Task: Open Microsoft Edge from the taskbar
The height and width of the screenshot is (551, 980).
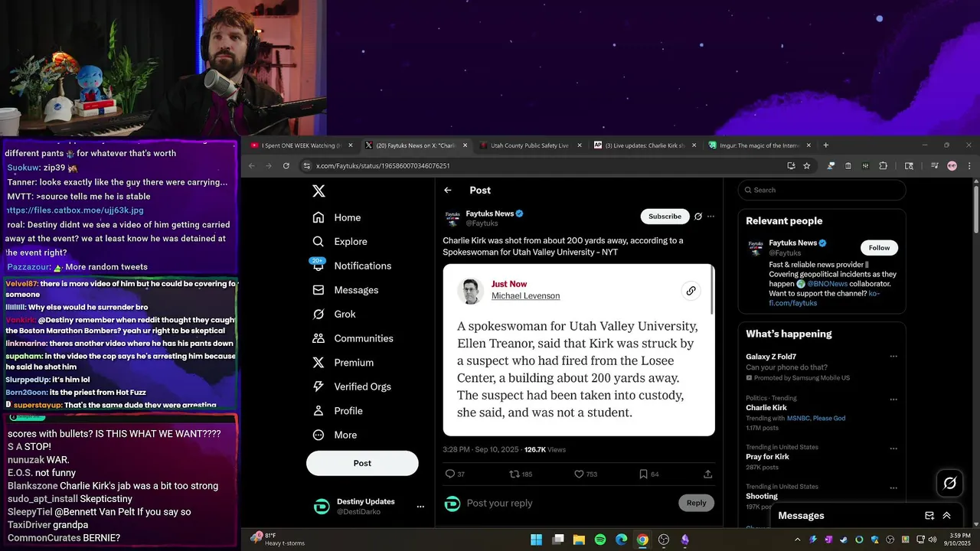Action: (x=621, y=540)
